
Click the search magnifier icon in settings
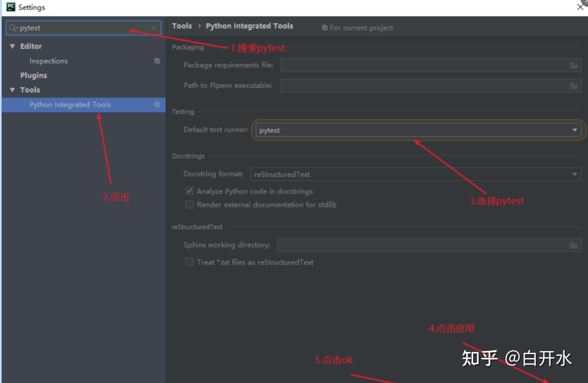point(13,28)
